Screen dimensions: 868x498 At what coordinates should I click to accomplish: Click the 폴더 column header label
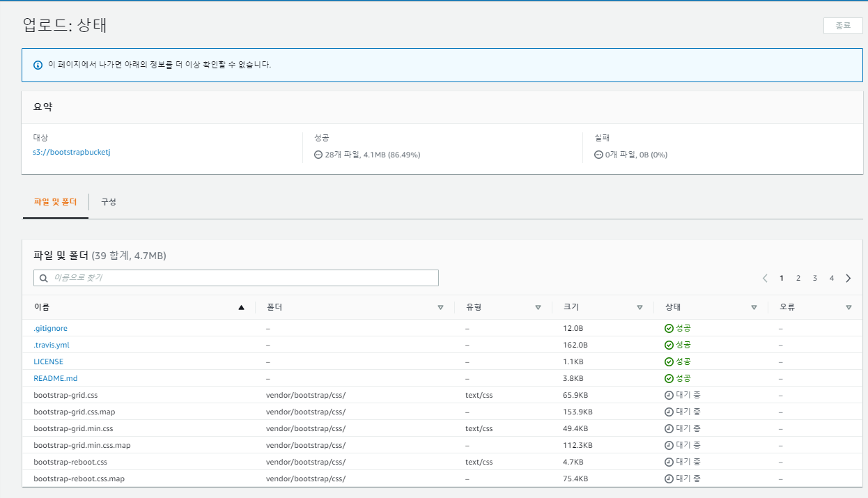[x=274, y=307]
